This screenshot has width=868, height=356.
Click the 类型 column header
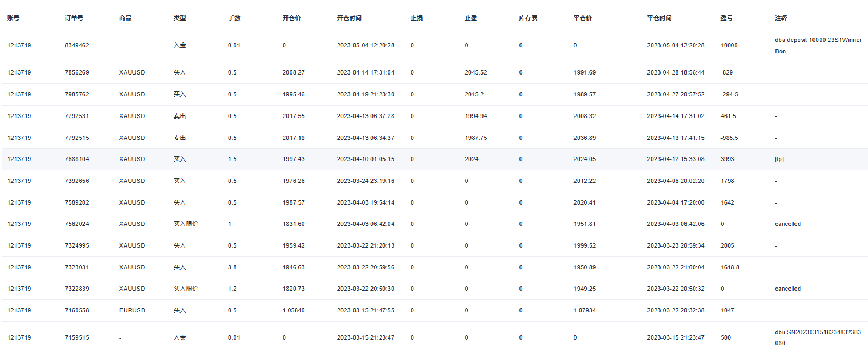180,18
